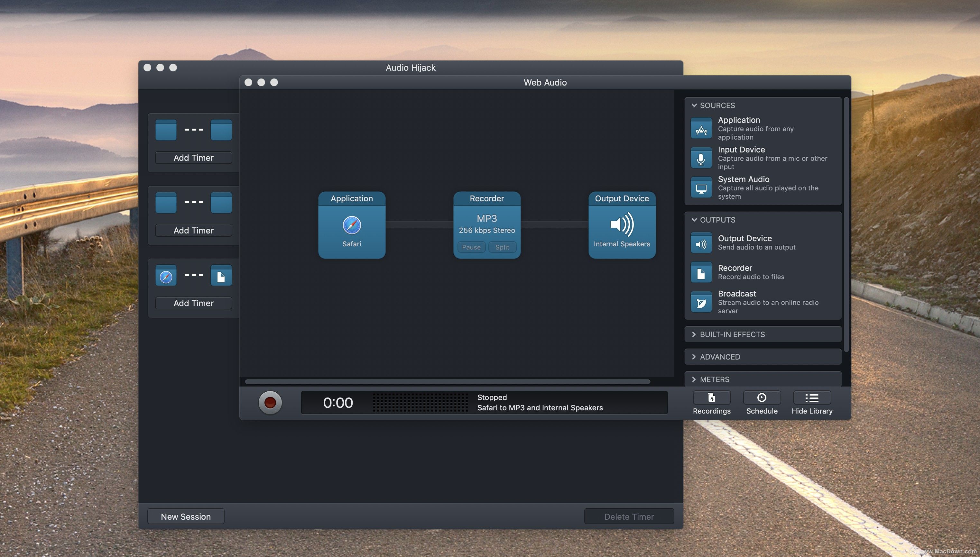This screenshot has height=557, width=980.
Task: Collapse the OUTPUTS section
Action: click(x=694, y=220)
